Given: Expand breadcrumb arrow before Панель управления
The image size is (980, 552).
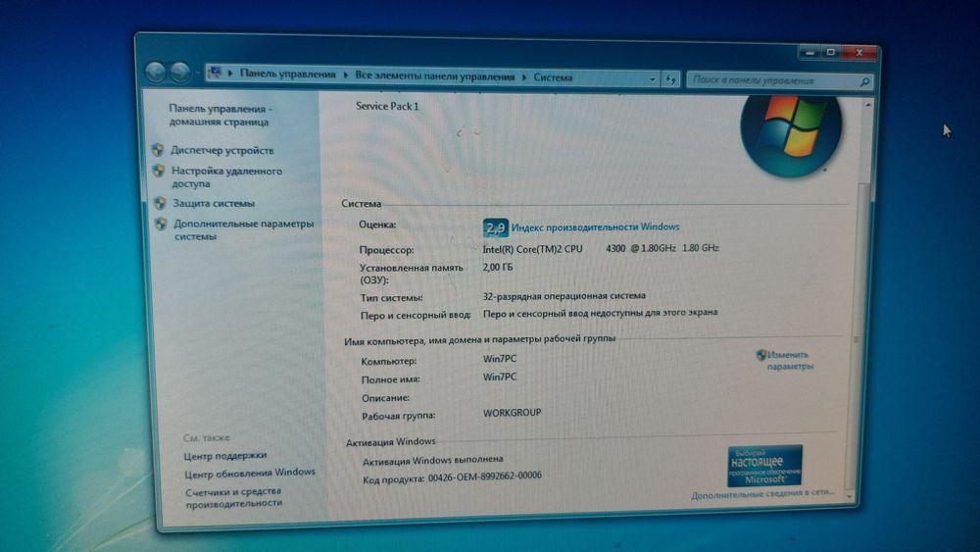Looking at the screenshot, I should (x=230, y=74).
